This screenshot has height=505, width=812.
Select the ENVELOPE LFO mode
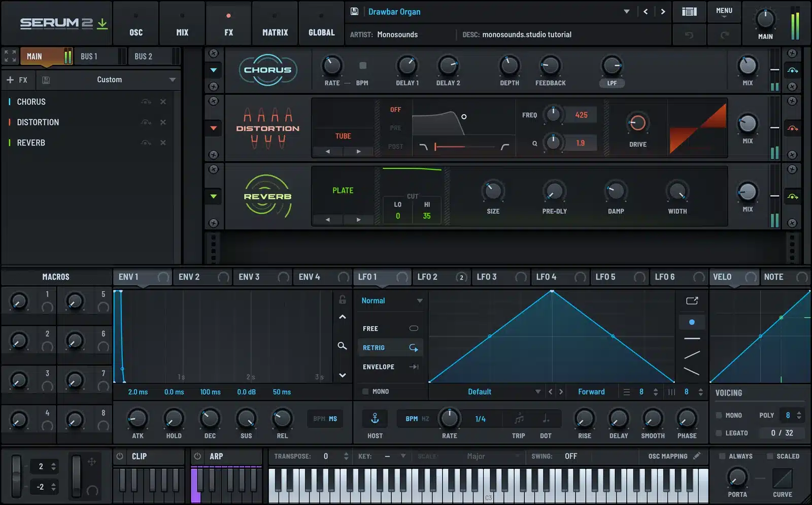coord(390,367)
